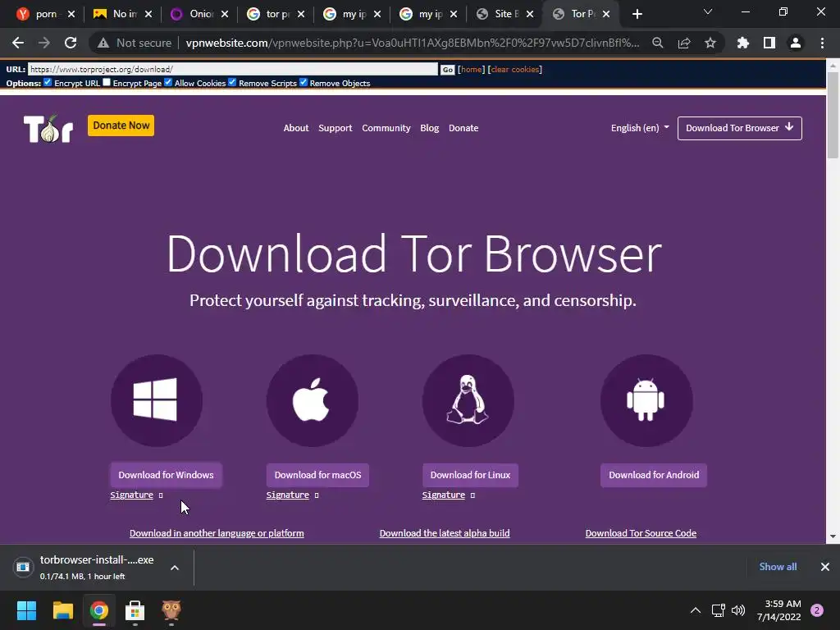Click Download for Linux button
This screenshot has width=840, height=630.
(x=470, y=475)
